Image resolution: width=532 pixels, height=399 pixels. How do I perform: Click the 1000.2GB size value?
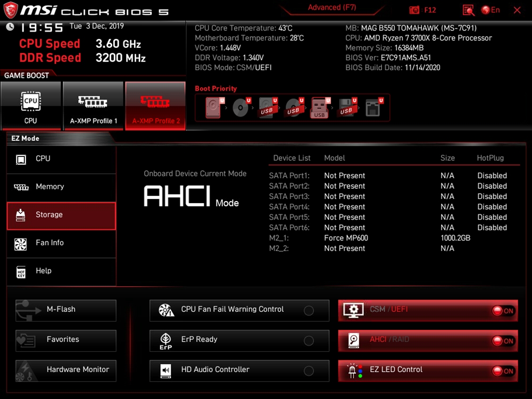(x=455, y=238)
